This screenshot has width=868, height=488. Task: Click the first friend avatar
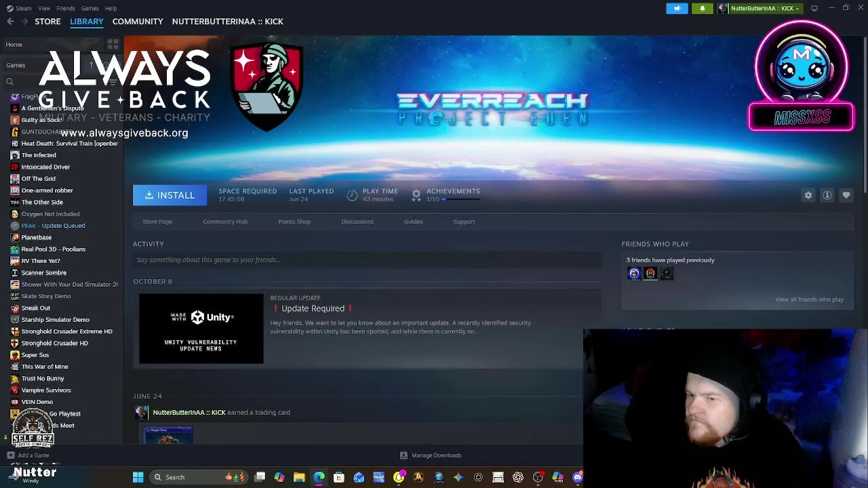click(x=634, y=274)
